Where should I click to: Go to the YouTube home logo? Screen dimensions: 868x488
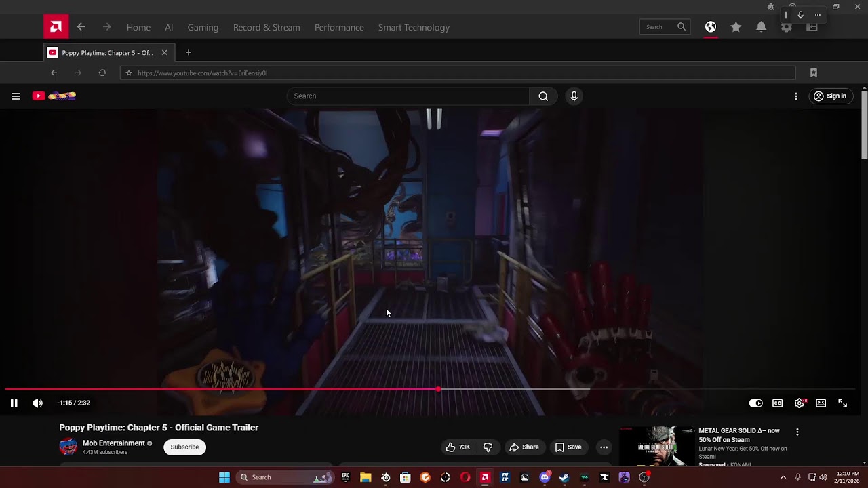(54, 96)
